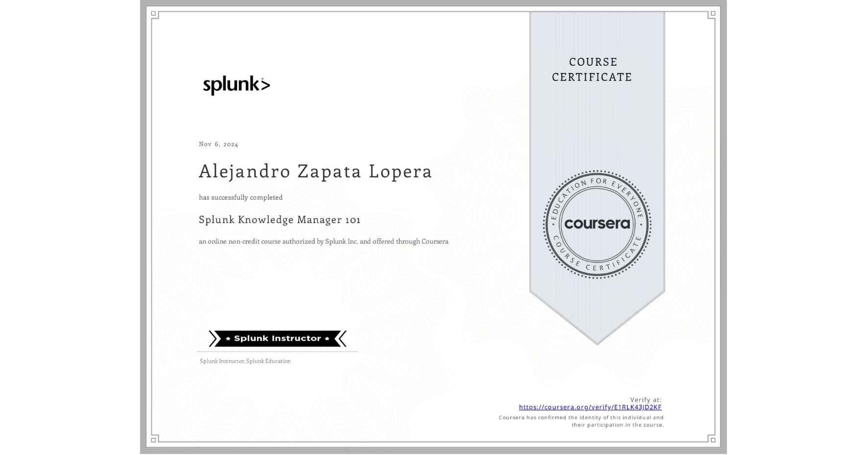868x455 pixels.
Task: Click the Splunk Instructor signature badge
Action: tap(277, 338)
